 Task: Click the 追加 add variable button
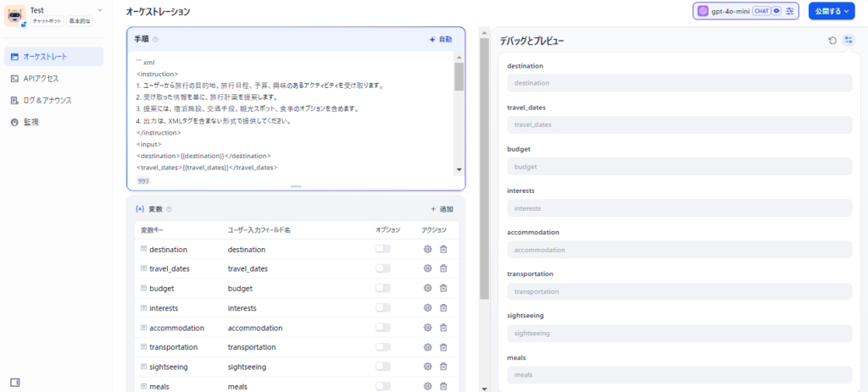click(x=442, y=209)
